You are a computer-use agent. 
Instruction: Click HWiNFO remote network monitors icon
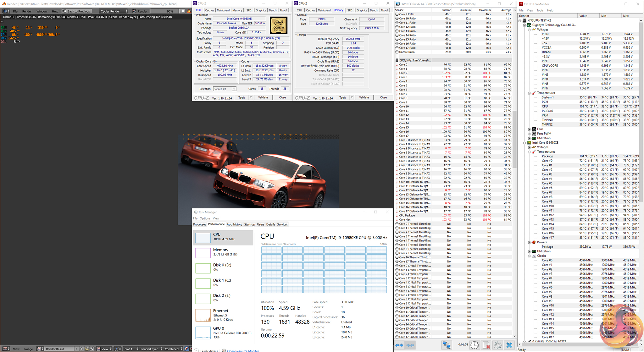click(x=446, y=345)
